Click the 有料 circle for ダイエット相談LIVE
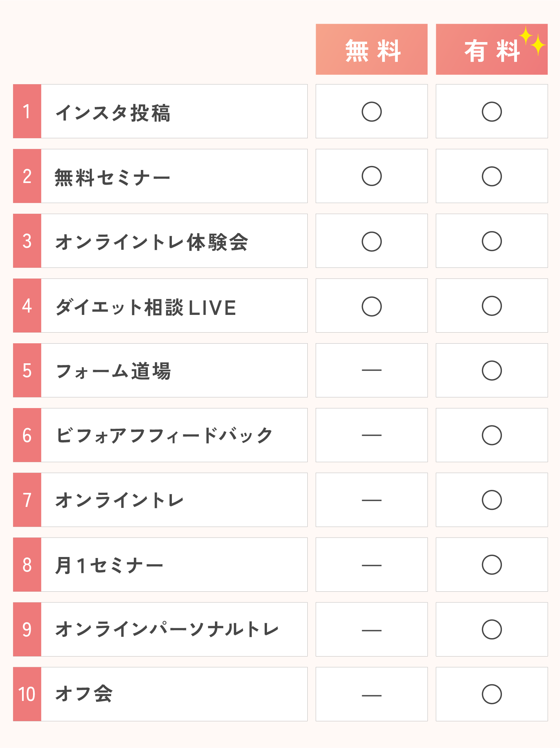560x748 pixels. click(x=491, y=306)
